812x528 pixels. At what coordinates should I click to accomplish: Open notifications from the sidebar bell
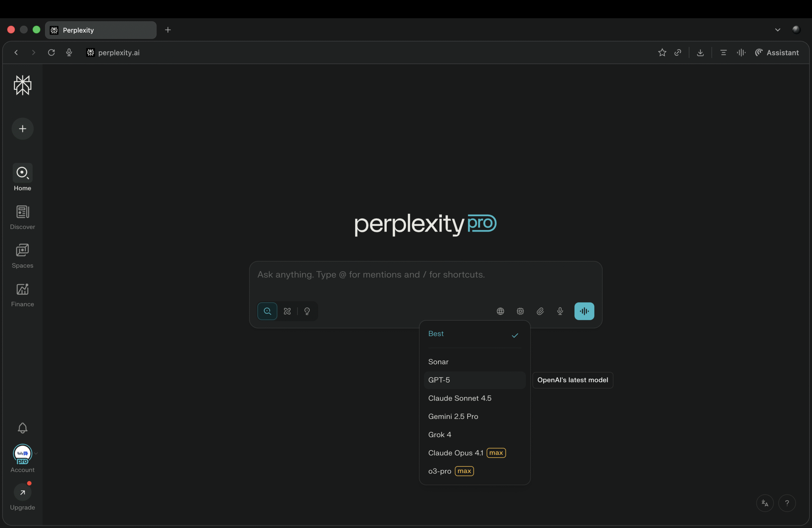(x=22, y=428)
